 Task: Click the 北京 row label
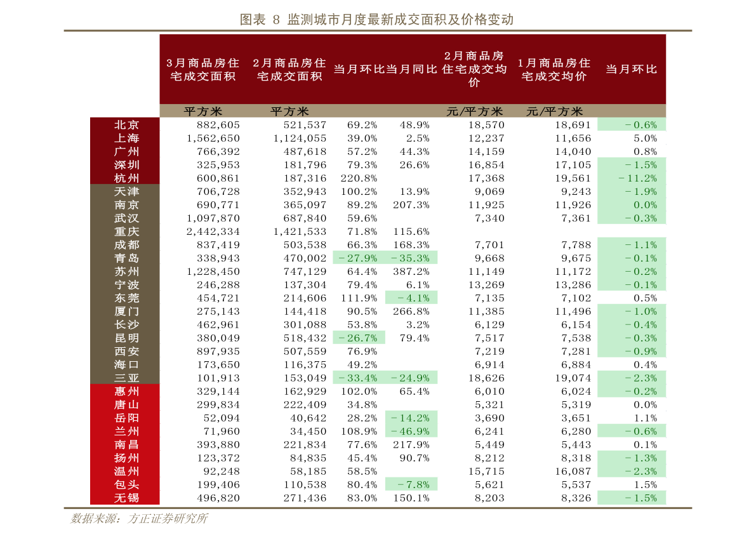127,125
